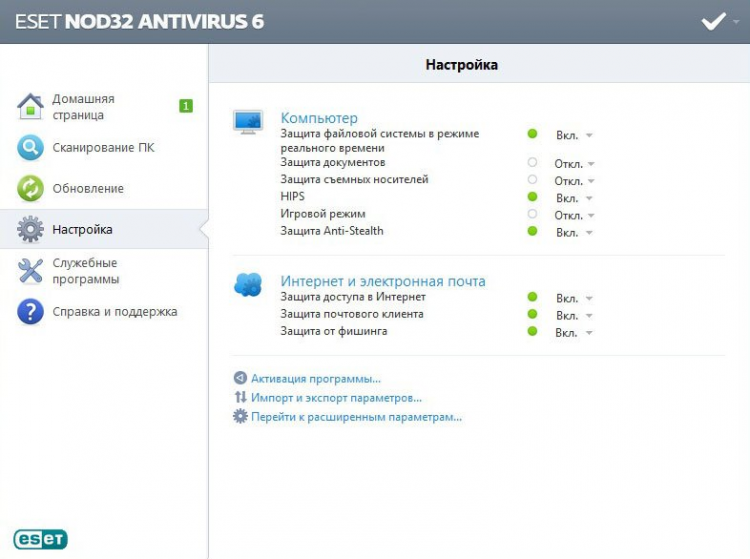Click the arrows icon beside Импорт и экспорт
The height and width of the screenshot is (559, 750).
240,397
